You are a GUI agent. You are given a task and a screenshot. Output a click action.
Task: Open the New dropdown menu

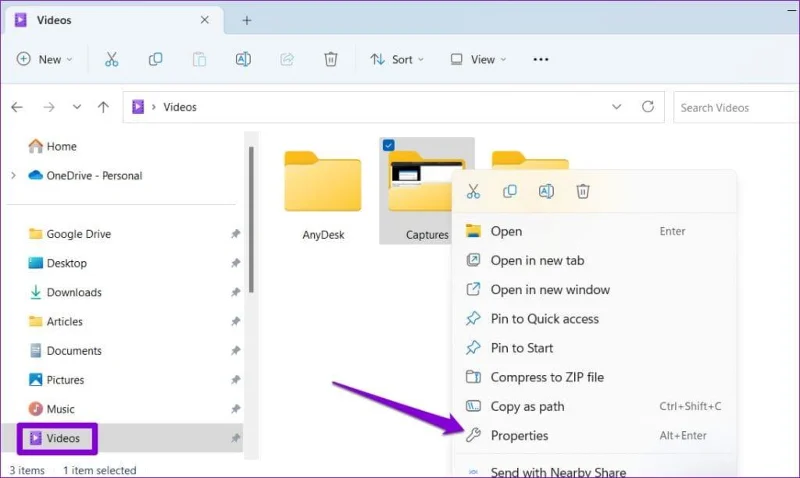(44, 59)
